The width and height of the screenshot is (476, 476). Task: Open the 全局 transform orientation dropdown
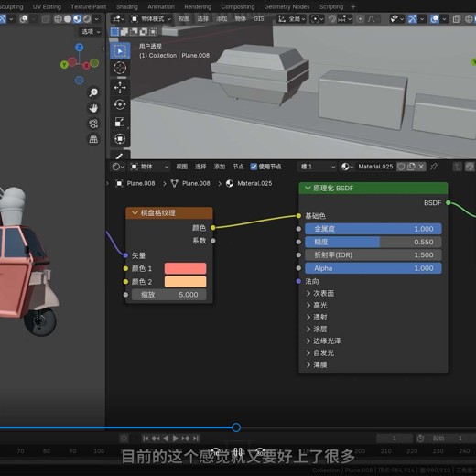point(291,19)
